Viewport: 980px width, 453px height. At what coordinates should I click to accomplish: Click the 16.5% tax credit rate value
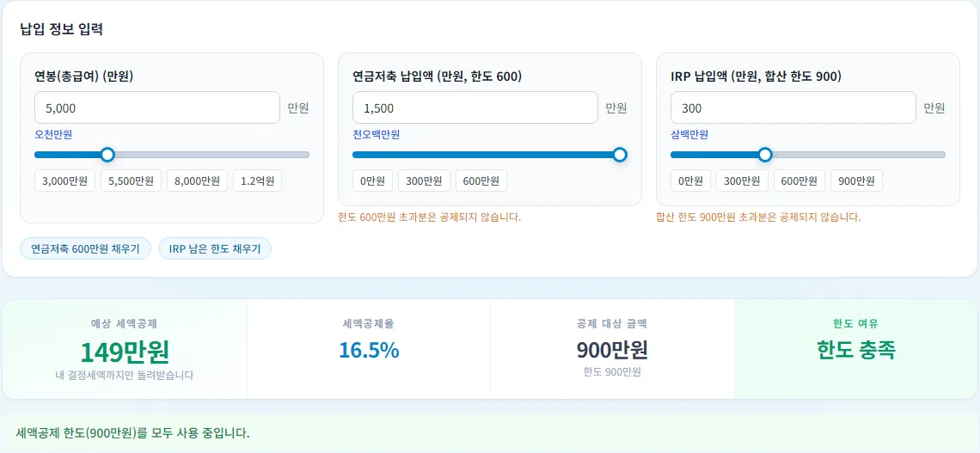coord(369,351)
